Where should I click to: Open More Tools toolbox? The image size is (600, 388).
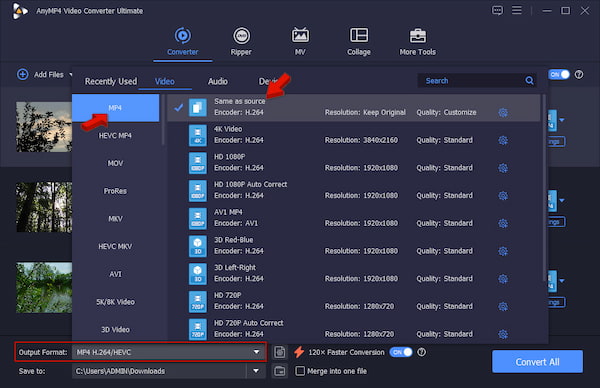tap(417, 42)
